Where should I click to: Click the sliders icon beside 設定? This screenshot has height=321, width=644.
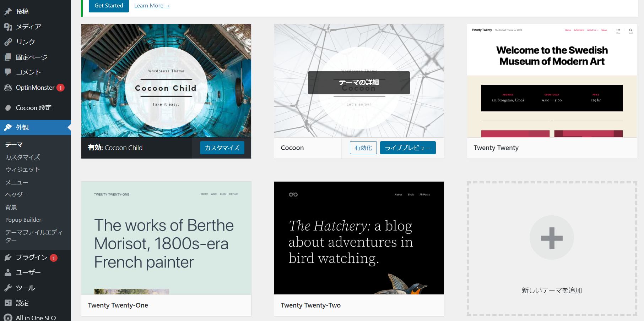pos(8,303)
